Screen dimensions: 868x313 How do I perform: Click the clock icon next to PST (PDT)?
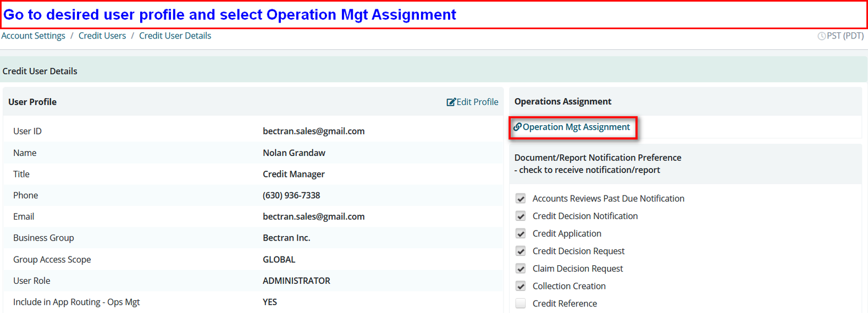point(821,36)
